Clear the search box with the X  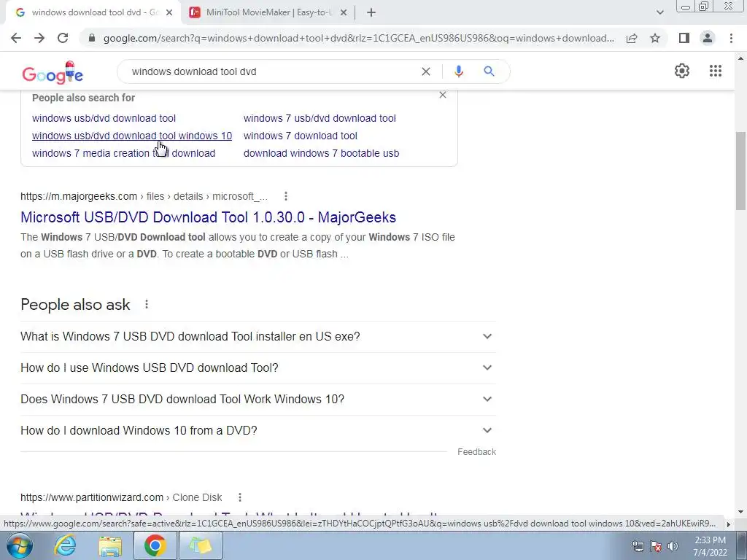click(426, 71)
